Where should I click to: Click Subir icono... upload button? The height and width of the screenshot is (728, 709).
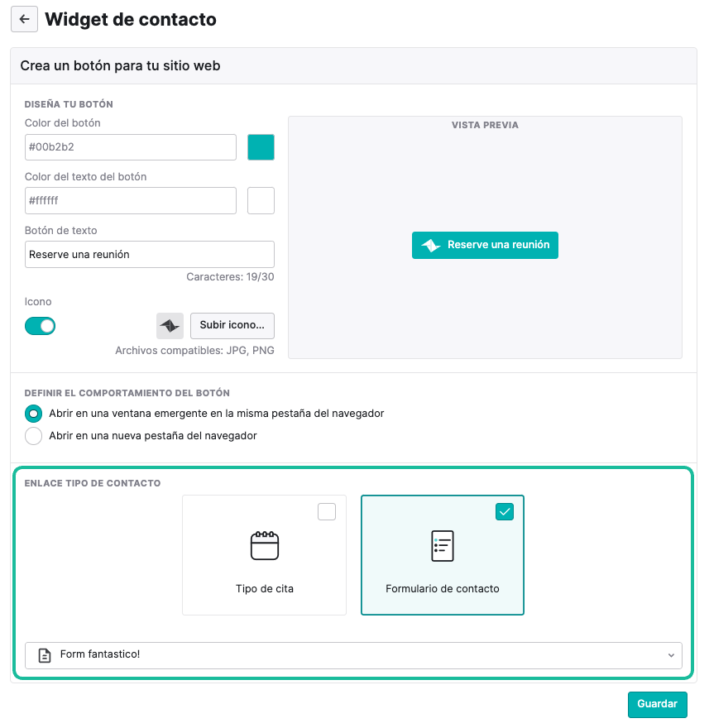232,326
